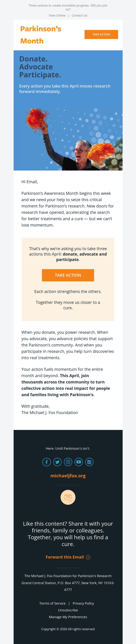Visit the michaeljfox.org link
This screenshot has height=644, width=136.
click(x=68, y=476)
